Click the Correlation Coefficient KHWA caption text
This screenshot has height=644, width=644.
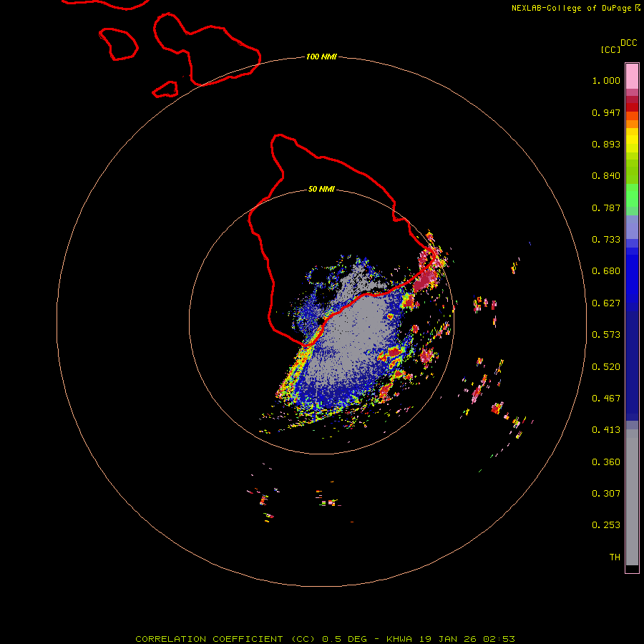click(325, 639)
